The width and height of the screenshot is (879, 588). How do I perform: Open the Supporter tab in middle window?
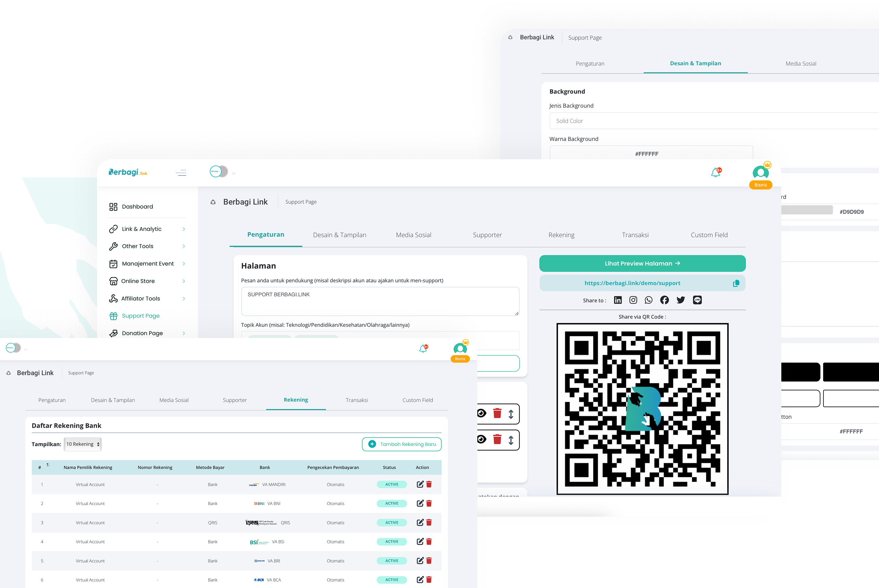tap(487, 235)
